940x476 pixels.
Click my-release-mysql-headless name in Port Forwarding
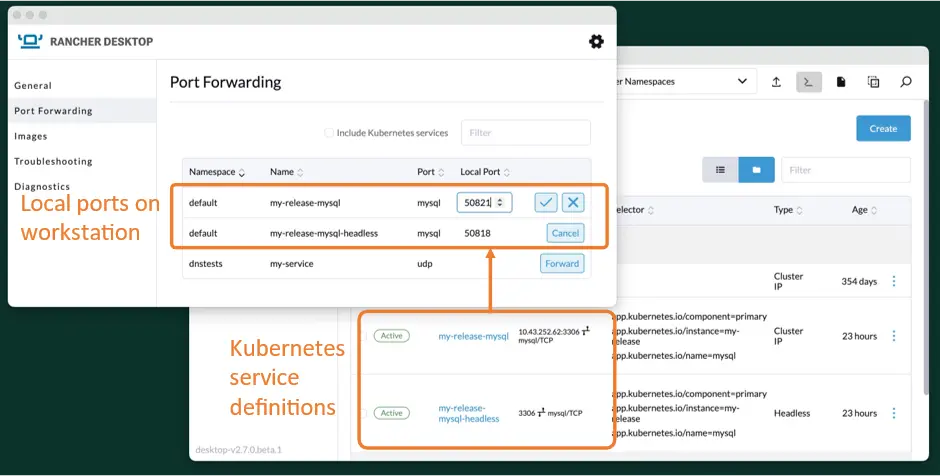click(x=324, y=233)
